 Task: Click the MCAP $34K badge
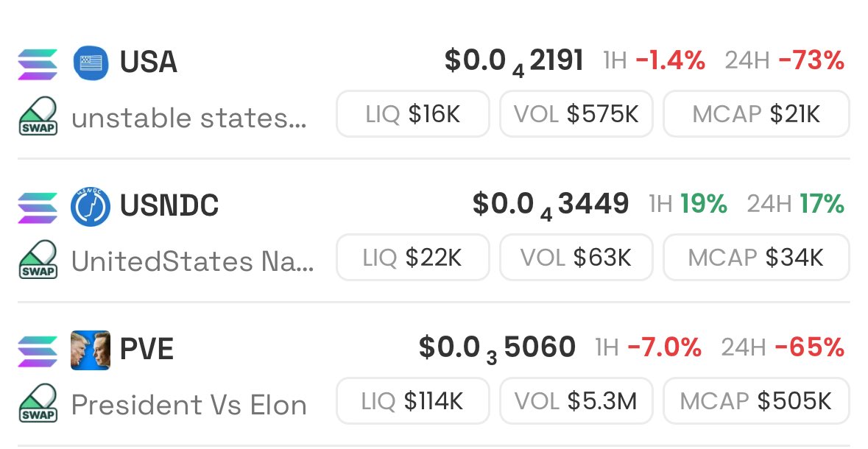point(756,258)
